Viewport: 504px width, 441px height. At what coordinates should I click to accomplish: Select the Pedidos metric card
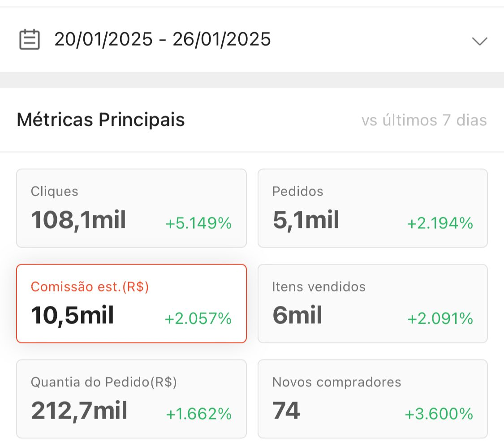(373, 207)
